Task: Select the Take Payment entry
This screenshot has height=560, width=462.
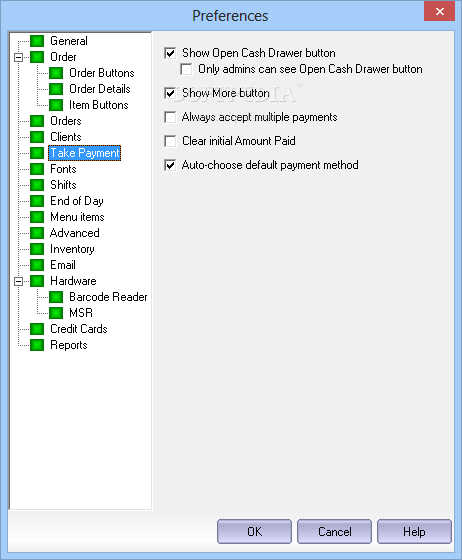Action: [x=85, y=153]
